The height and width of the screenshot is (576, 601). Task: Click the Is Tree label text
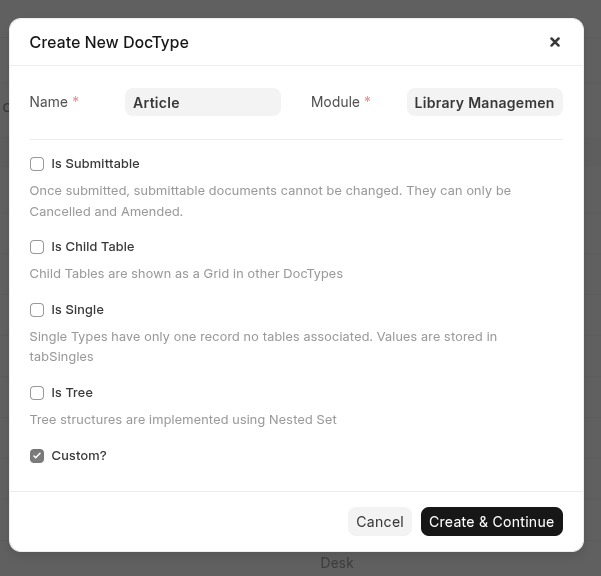point(72,393)
